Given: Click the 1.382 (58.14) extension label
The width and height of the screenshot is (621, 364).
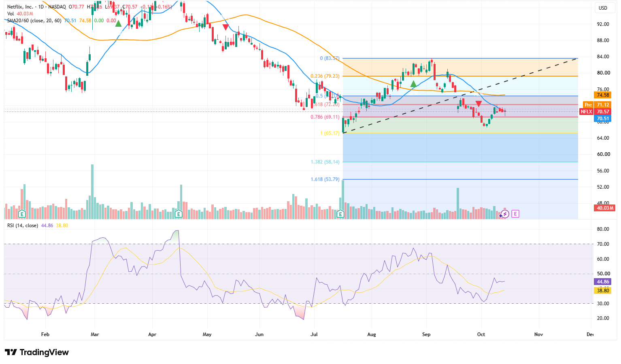Looking at the screenshot, I should pyautogui.click(x=325, y=162).
